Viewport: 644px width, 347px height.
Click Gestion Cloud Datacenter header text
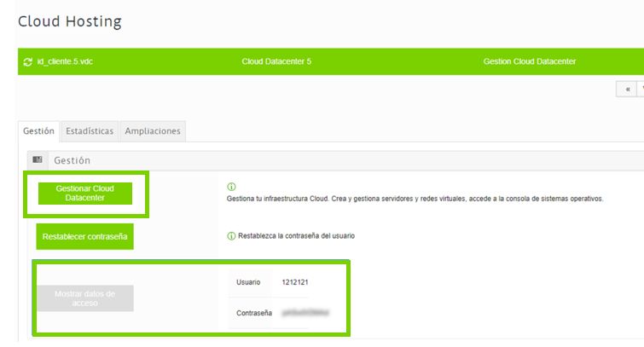pyautogui.click(x=530, y=61)
